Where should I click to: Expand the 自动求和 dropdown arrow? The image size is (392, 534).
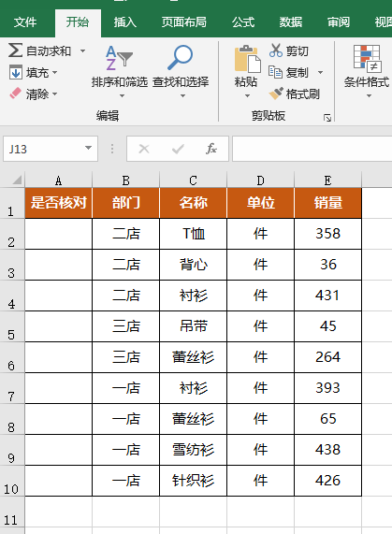(x=82, y=51)
